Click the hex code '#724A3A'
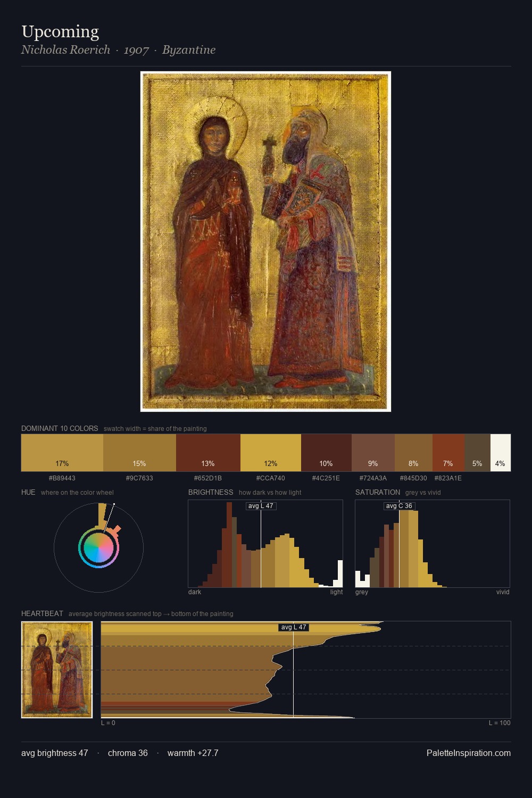Image resolution: width=532 pixels, height=798 pixels. 373,478
